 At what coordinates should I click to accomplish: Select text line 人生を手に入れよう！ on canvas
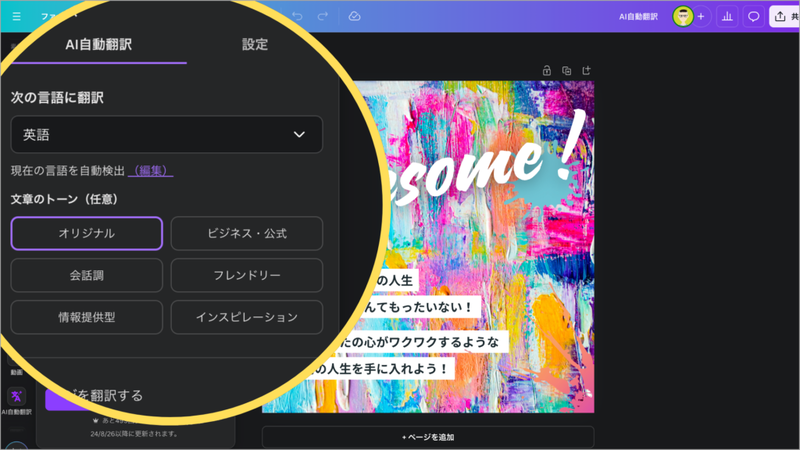point(383,368)
